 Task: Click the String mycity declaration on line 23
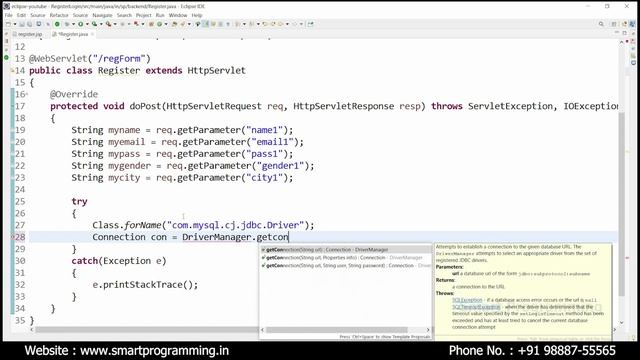tap(182, 178)
